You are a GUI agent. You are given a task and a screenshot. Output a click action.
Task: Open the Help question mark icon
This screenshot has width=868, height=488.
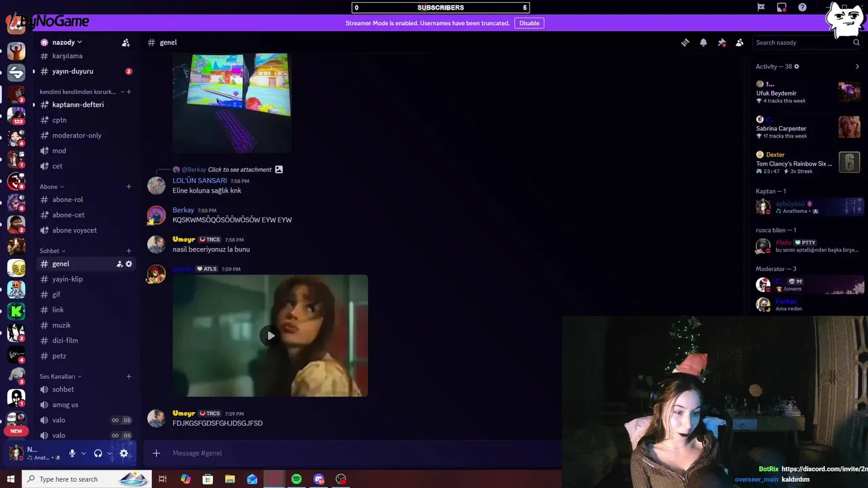coord(802,7)
